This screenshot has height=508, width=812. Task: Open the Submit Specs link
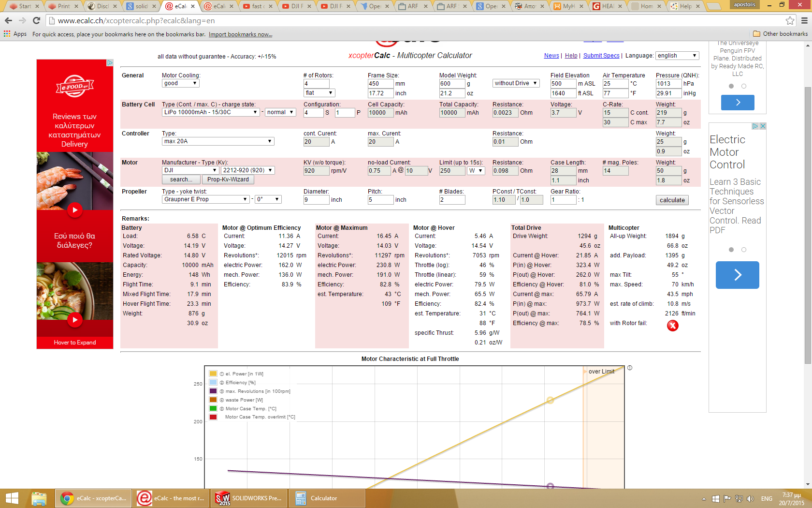pyautogui.click(x=601, y=56)
